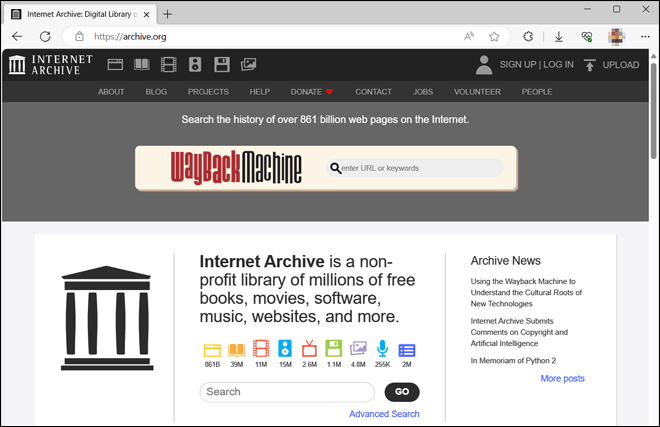Close the Internet Archive browser tab
The height and width of the screenshot is (427, 660).
click(146, 14)
